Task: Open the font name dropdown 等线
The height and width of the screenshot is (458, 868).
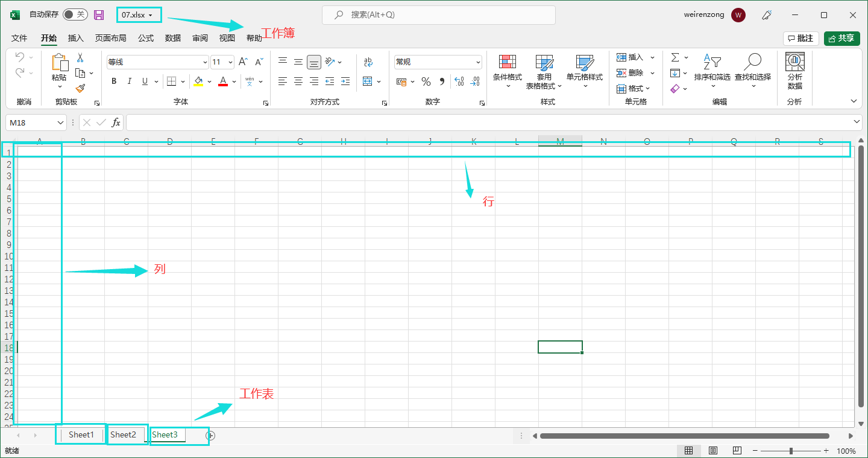Action: (x=205, y=62)
